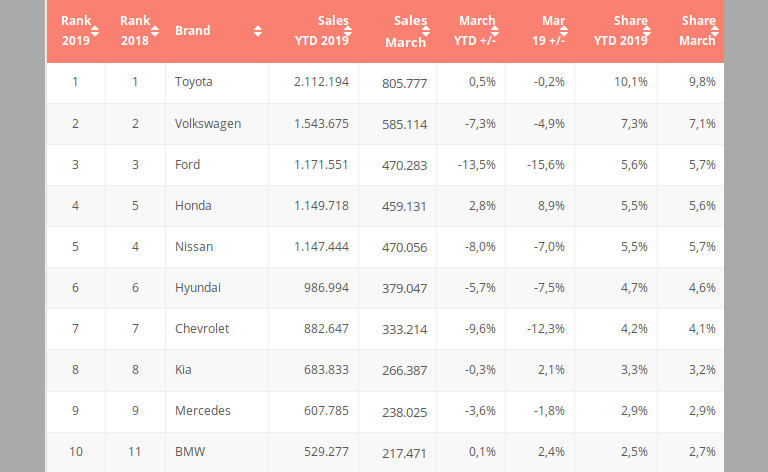Image resolution: width=768 pixels, height=472 pixels.
Task: Sort by Rank 2019 column arrows
Action: (x=96, y=30)
